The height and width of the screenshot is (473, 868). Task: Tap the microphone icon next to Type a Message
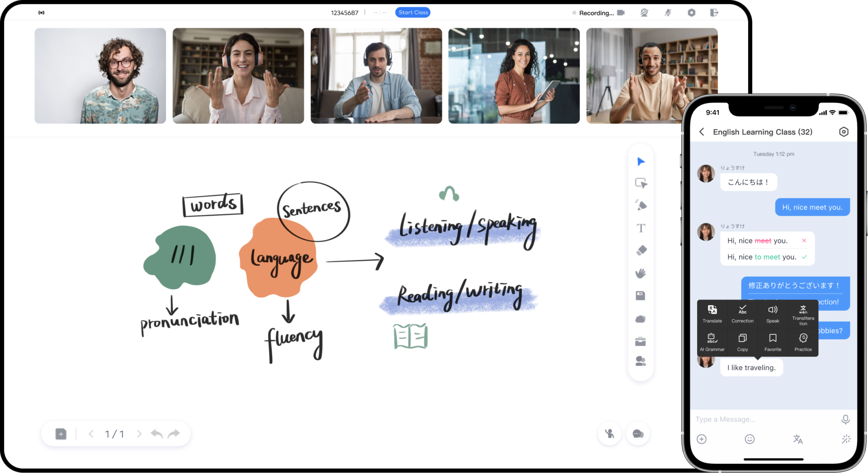845,419
